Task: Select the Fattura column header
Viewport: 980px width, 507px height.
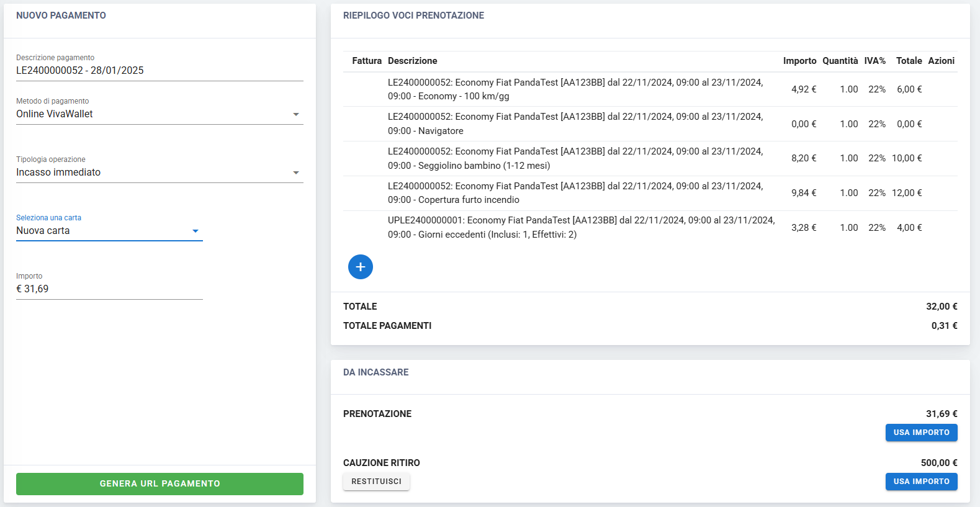Action: point(367,61)
